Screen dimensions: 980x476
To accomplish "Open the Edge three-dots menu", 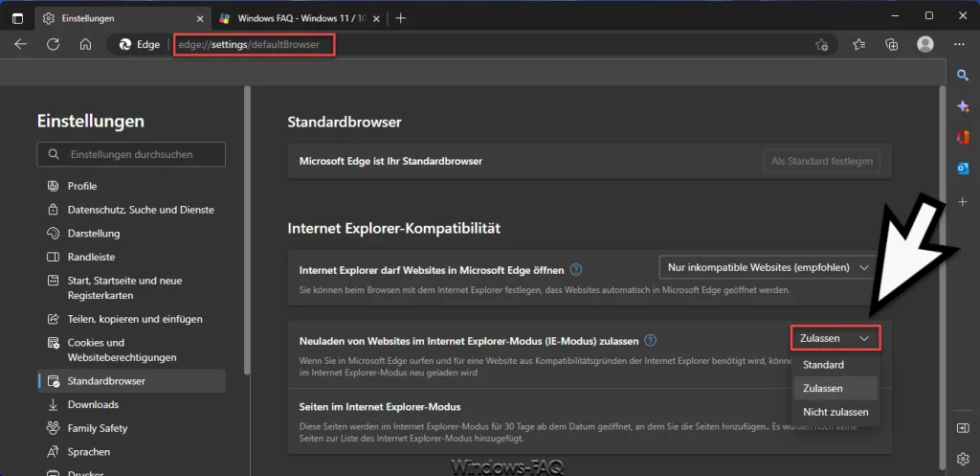I will [959, 44].
